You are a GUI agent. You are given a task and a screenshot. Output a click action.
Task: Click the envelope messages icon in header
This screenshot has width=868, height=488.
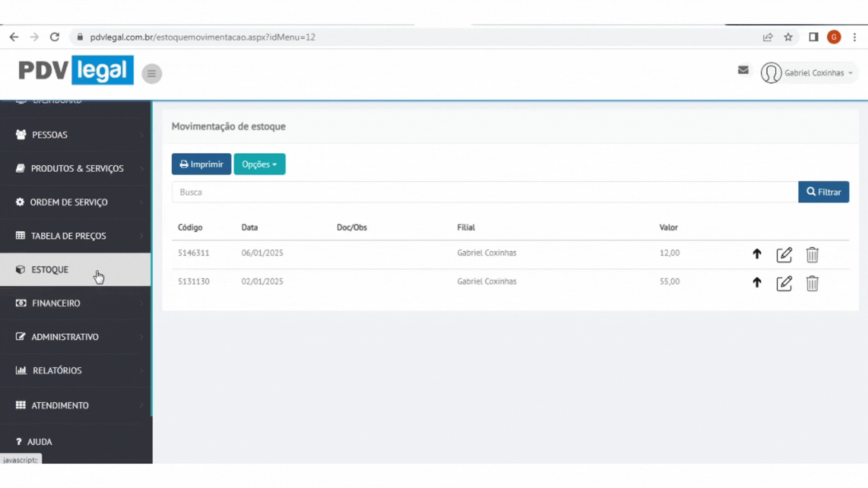(x=743, y=70)
